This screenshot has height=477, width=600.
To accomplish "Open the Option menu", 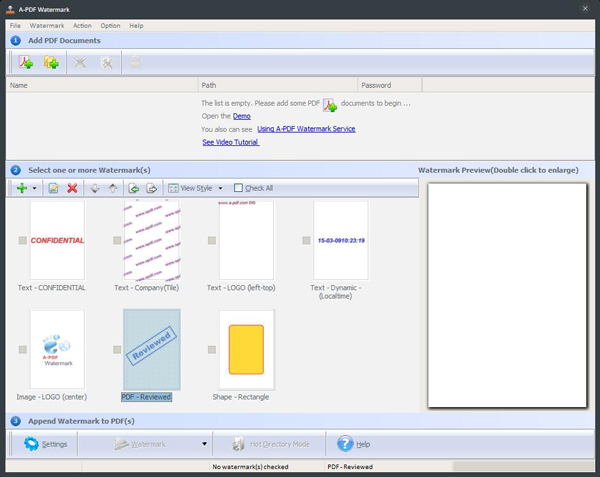I will [110, 26].
